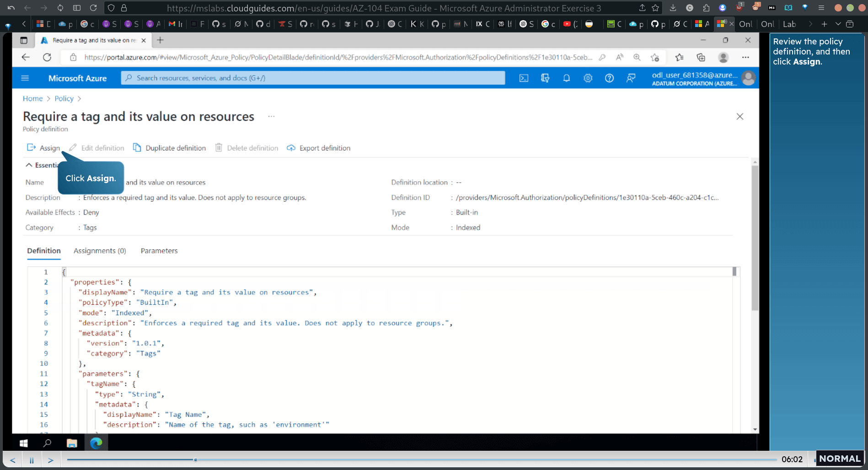Pause the guide playback
Screen dimensions: 868x470
(32, 459)
